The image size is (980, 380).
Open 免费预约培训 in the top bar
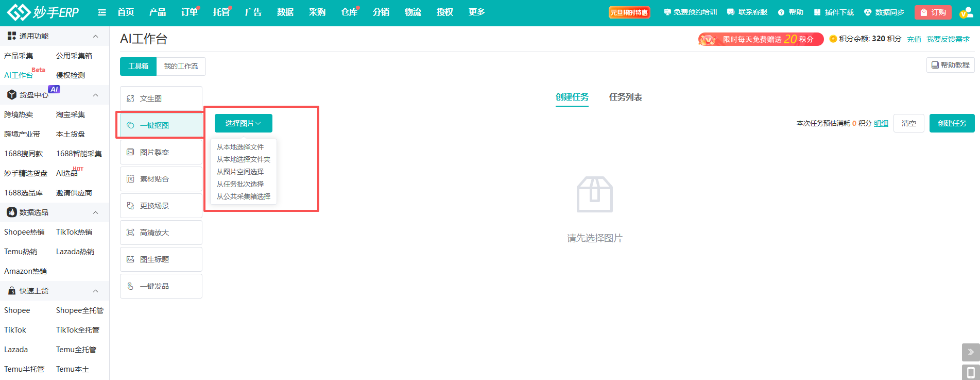(x=690, y=12)
